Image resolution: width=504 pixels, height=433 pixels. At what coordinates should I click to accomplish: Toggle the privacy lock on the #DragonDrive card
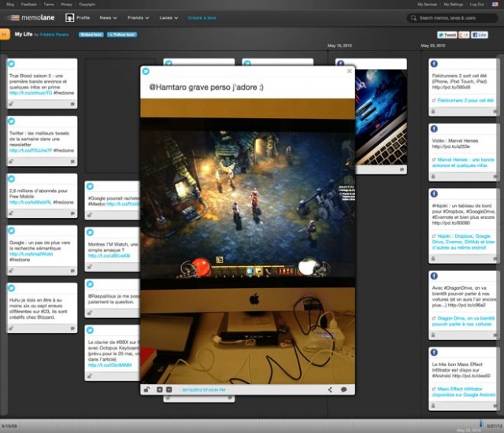tap(433, 335)
